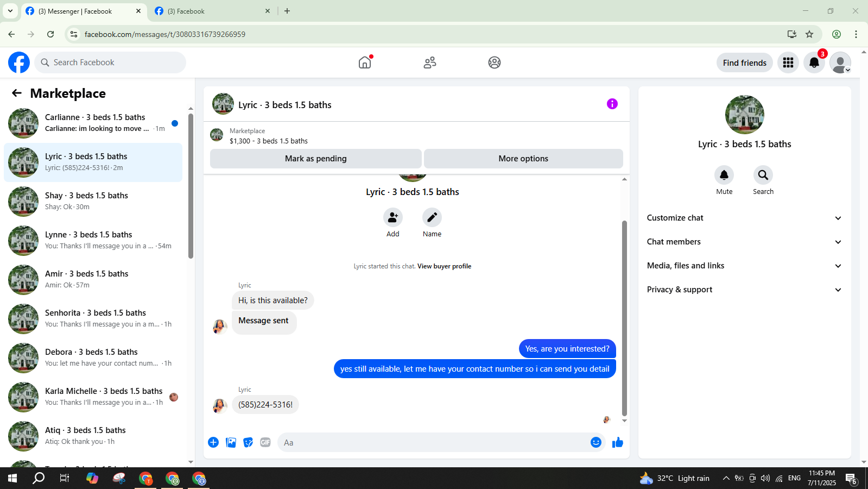The image size is (868, 489).
Task: Close the Messenger | Facebook tab
Action: coord(138,11)
